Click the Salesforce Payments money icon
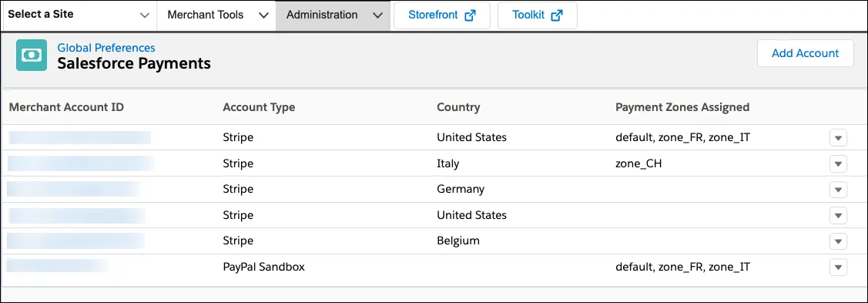This screenshot has height=303, width=868. pyautogui.click(x=32, y=56)
